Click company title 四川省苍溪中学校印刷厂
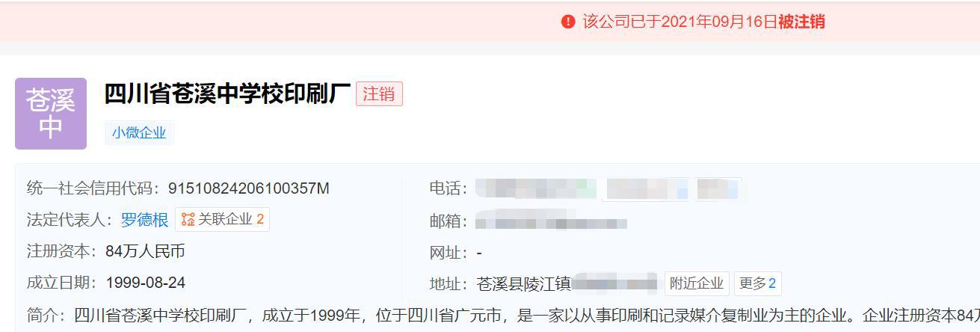980x332 pixels. (227, 94)
